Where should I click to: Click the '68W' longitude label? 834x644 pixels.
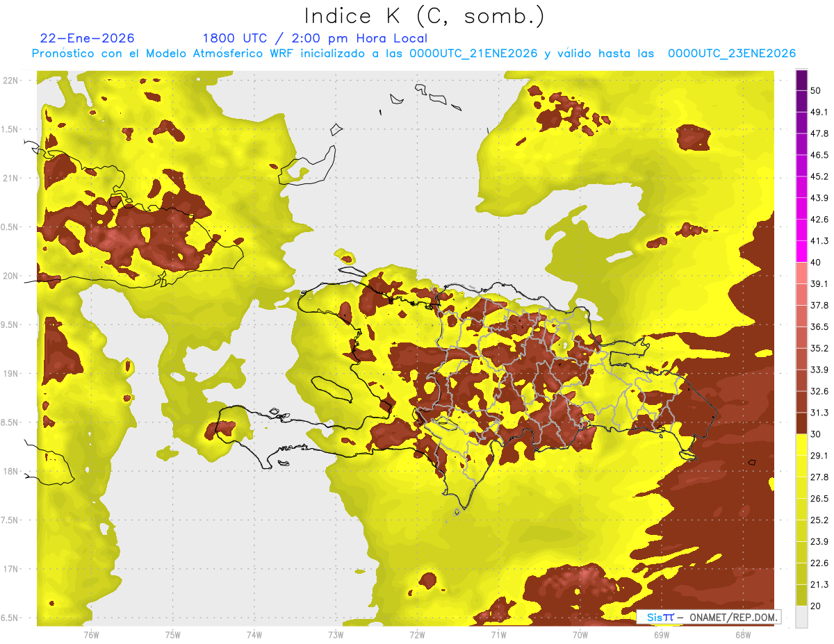pos(743,634)
